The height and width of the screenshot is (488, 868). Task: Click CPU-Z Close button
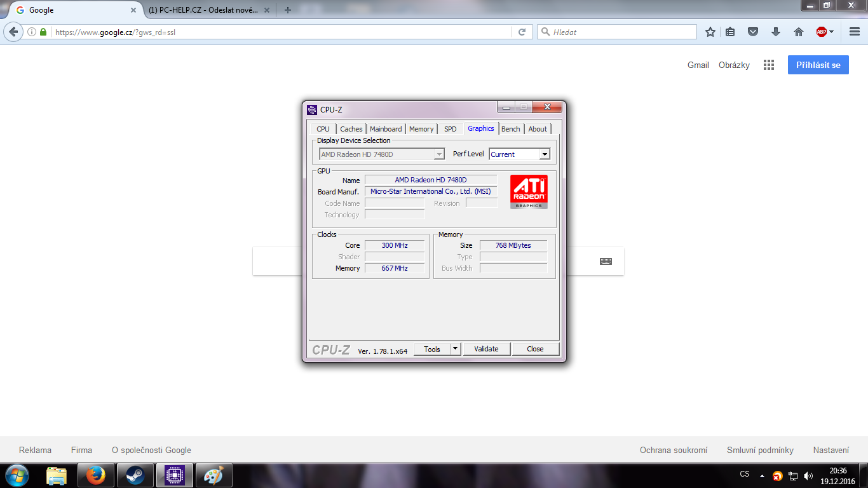pos(535,349)
